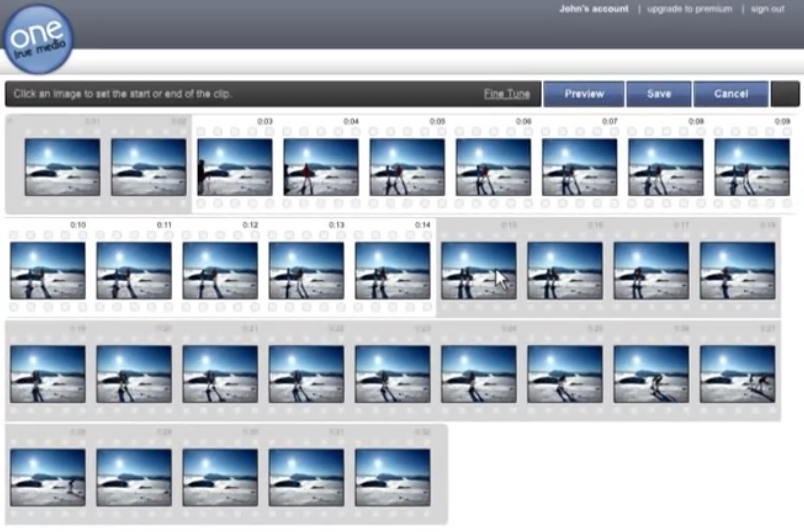Pick the frame thumbnail at 0:09

[752, 167]
